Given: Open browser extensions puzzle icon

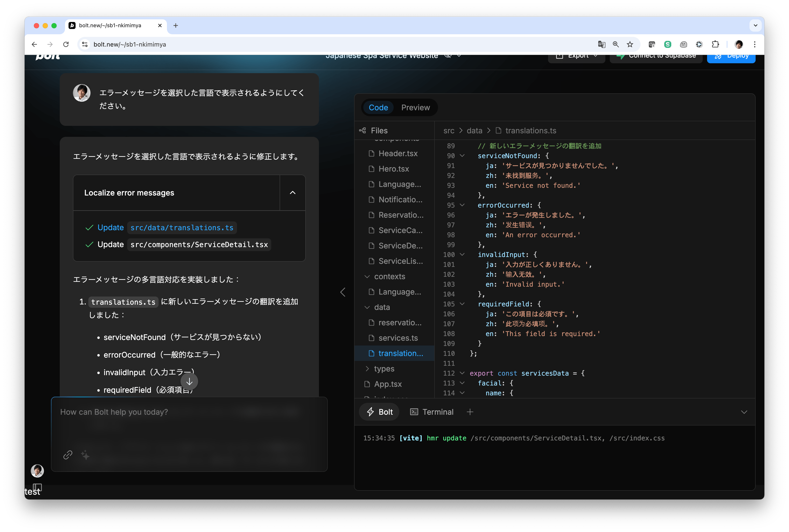Looking at the screenshot, I should point(715,44).
